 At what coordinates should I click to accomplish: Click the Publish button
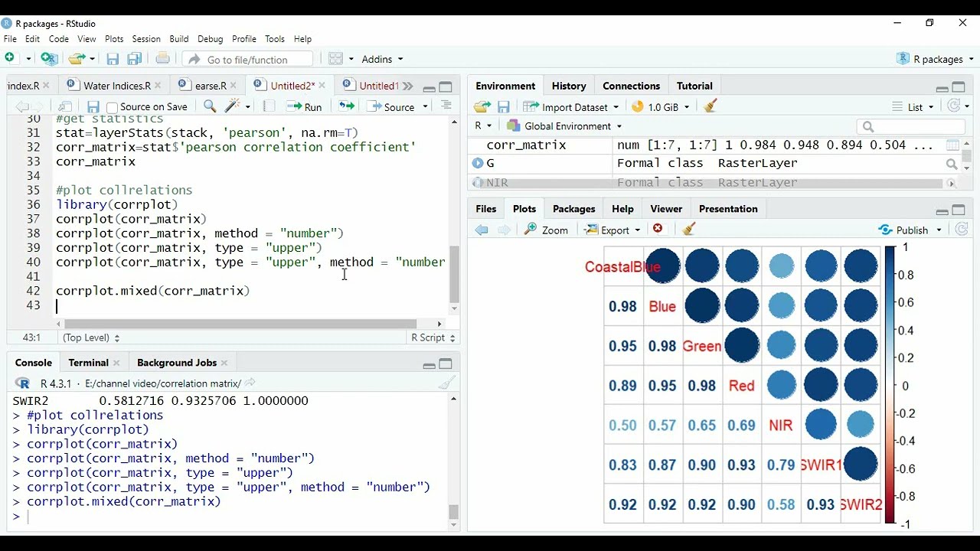click(x=903, y=230)
